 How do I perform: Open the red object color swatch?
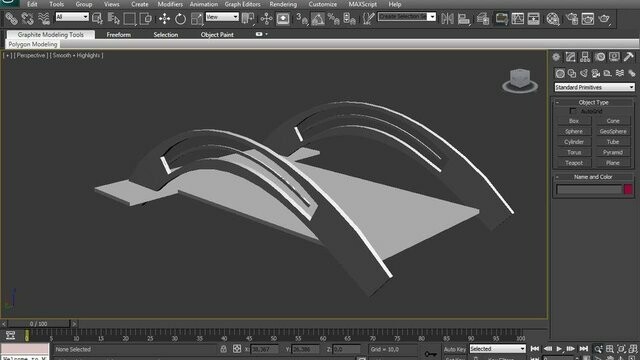click(628, 189)
